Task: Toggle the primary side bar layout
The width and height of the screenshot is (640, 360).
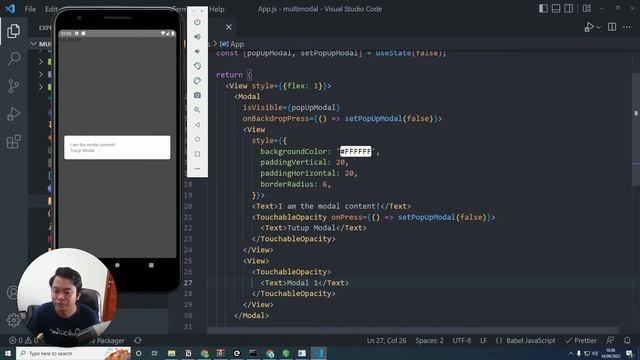Action: [543, 9]
